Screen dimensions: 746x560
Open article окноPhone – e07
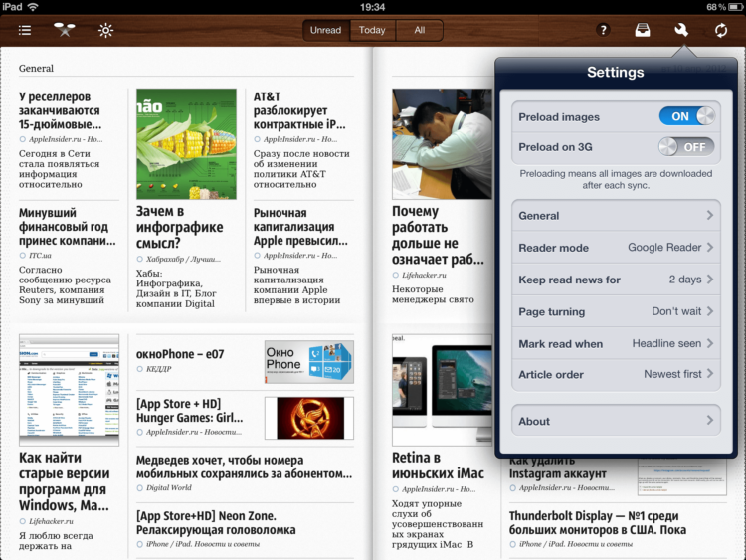tap(180, 354)
